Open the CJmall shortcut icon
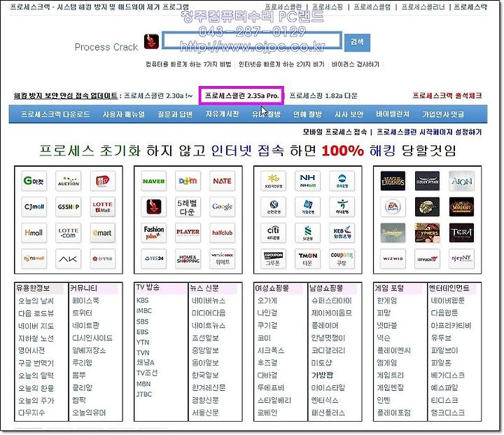This screenshot has width=504, height=435. (x=34, y=207)
